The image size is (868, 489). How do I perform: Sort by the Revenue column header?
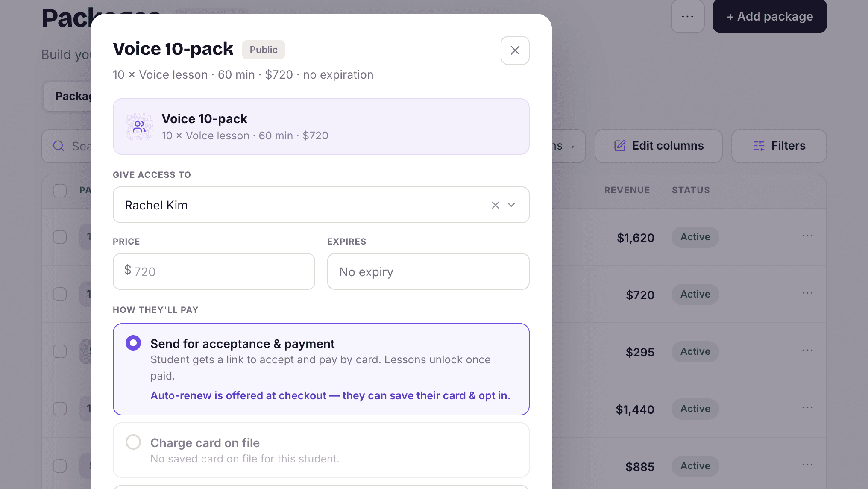627,190
